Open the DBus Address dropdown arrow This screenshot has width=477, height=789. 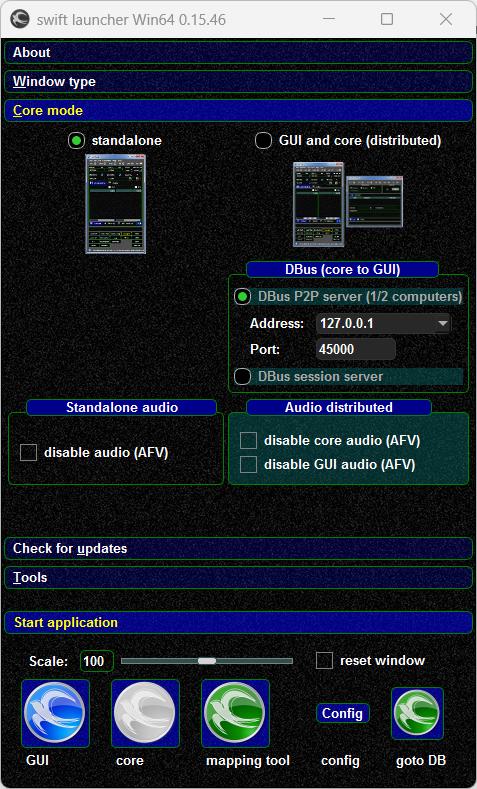coord(443,323)
